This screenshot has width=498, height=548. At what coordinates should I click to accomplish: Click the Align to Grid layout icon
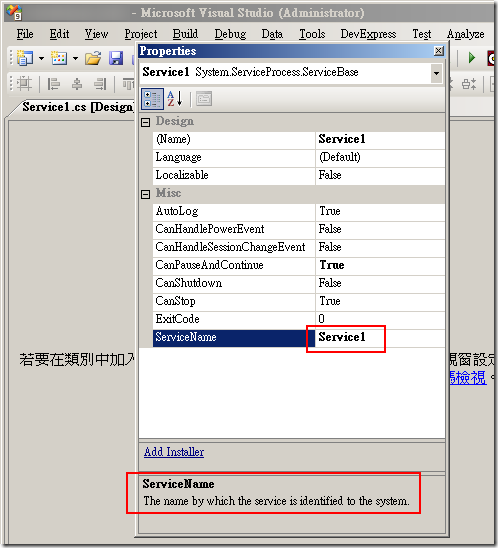point(24,84)
